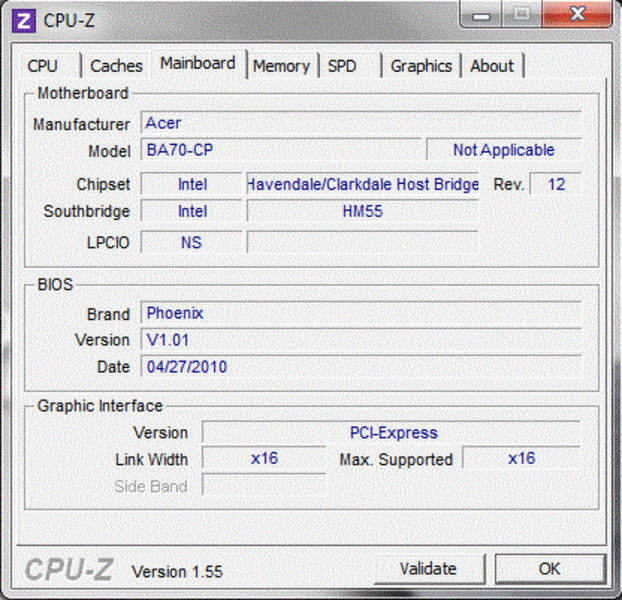Click the Manufacturer label
The width and height of the screenshot is (622, 600).
tap(81, 125)
